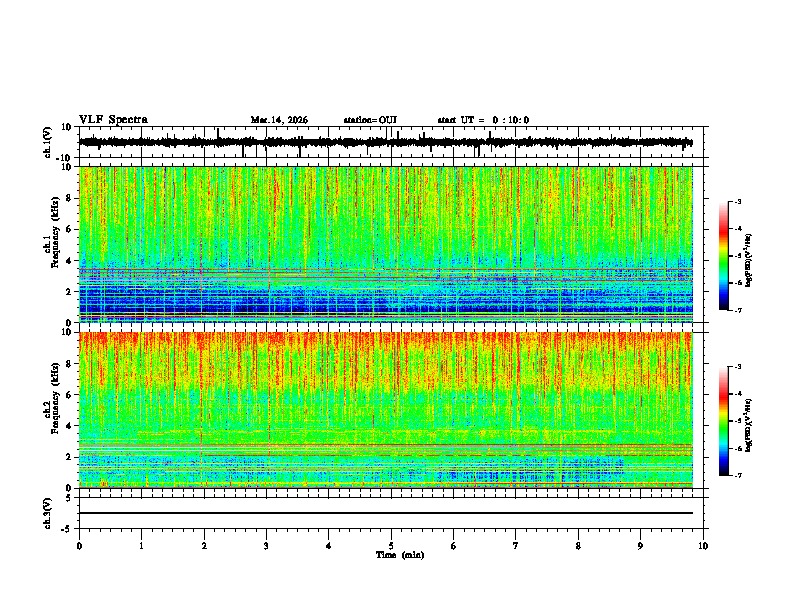Click the time axis tick label "9"
792x612 pixels.
point(641,546)
